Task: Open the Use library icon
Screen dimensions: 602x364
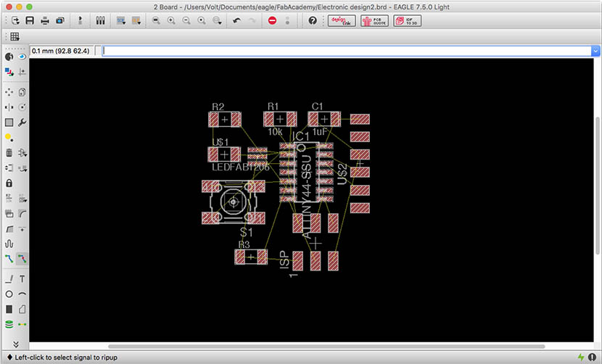Action: coord(100,21)
